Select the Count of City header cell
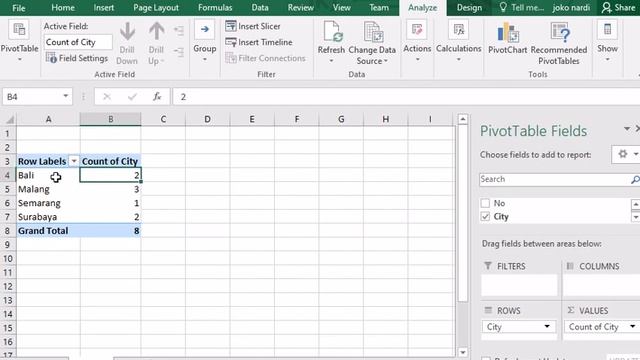Viewport: 640px width, 360px height. [111, 161]
